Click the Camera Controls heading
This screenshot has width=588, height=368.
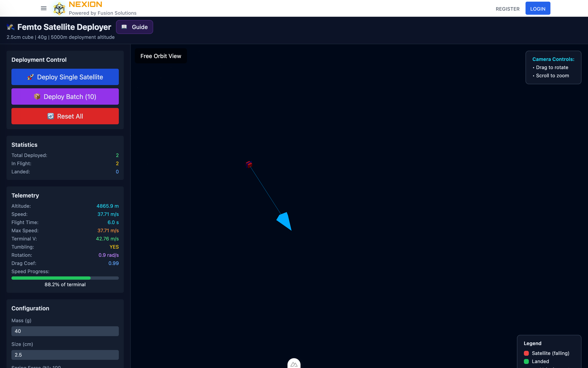(x=553, y=59)
